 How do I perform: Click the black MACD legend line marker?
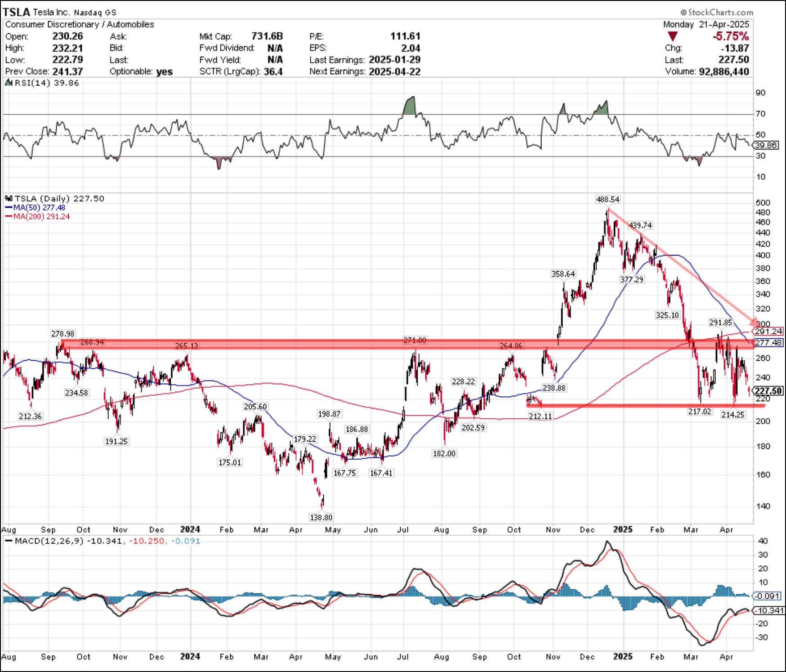9,541
